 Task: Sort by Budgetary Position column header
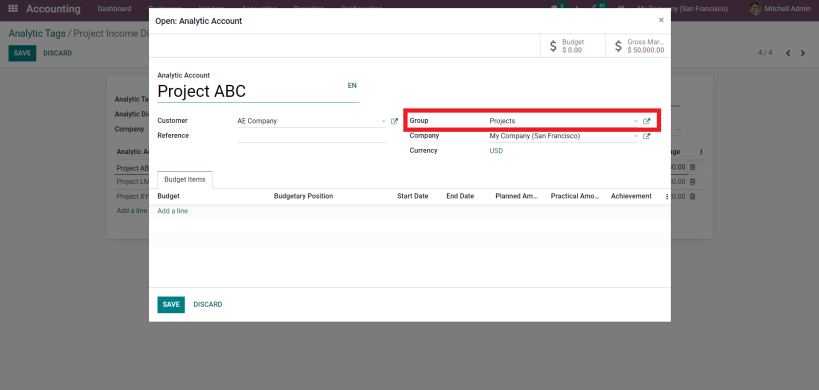pyautogui.click(x=303, y=196)
